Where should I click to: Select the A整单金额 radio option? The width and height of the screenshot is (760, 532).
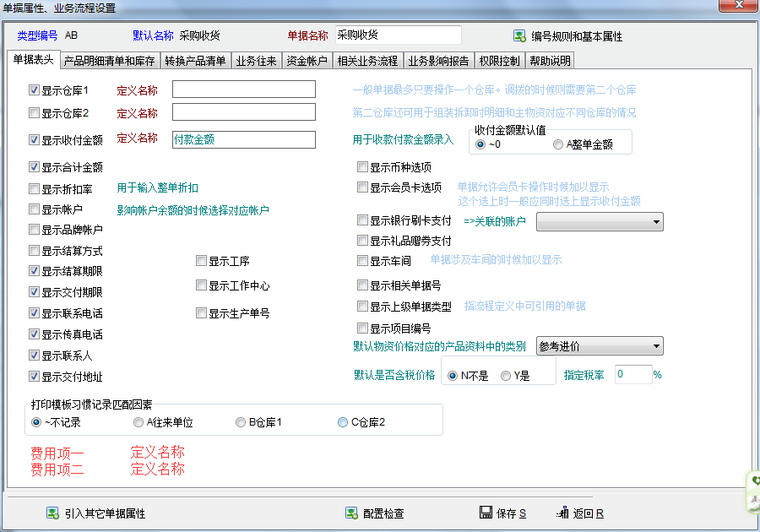coord(558,144)
